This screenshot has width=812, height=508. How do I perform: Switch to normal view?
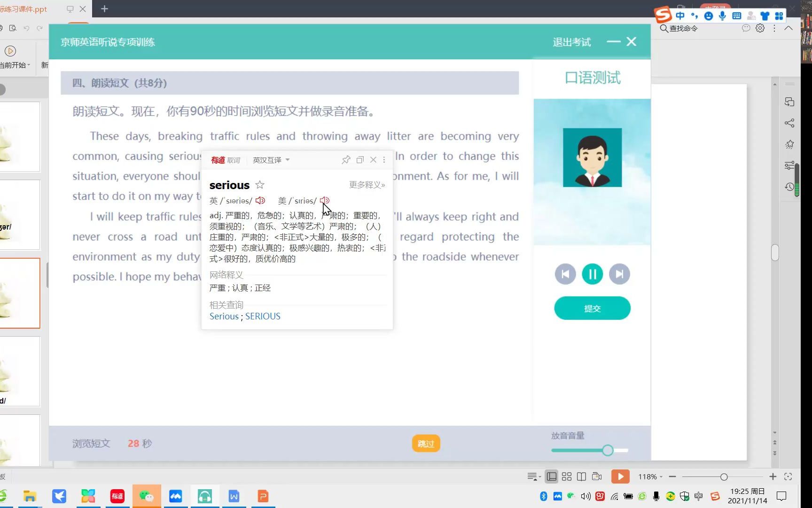point(552,476)
